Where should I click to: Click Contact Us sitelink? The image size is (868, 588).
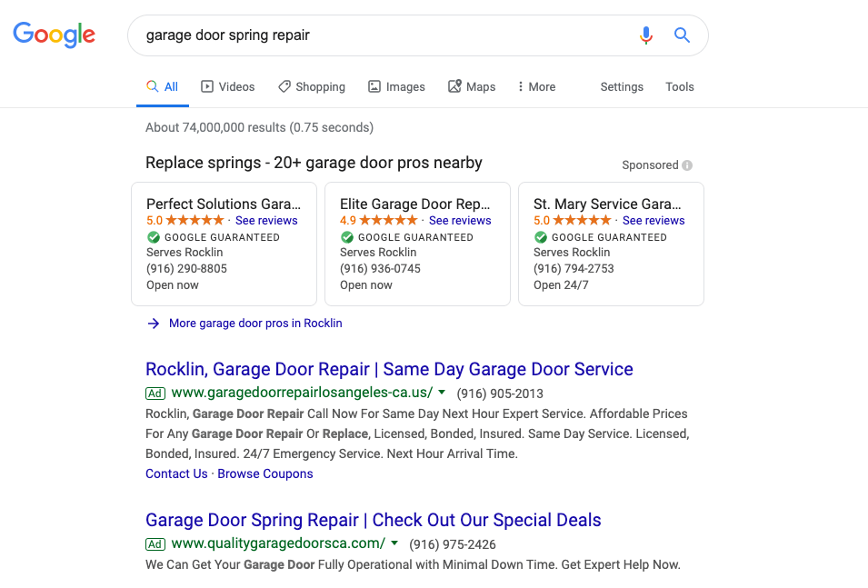tap(176, 473)
